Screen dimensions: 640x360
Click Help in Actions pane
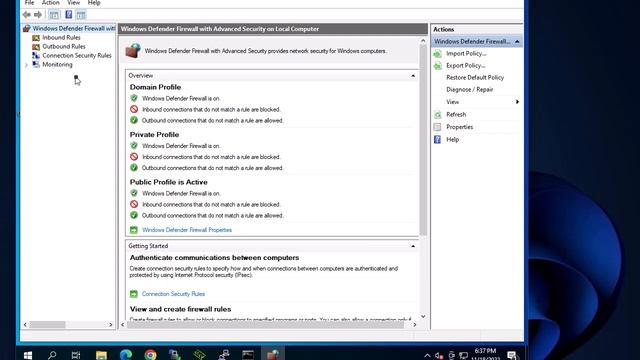453,140
